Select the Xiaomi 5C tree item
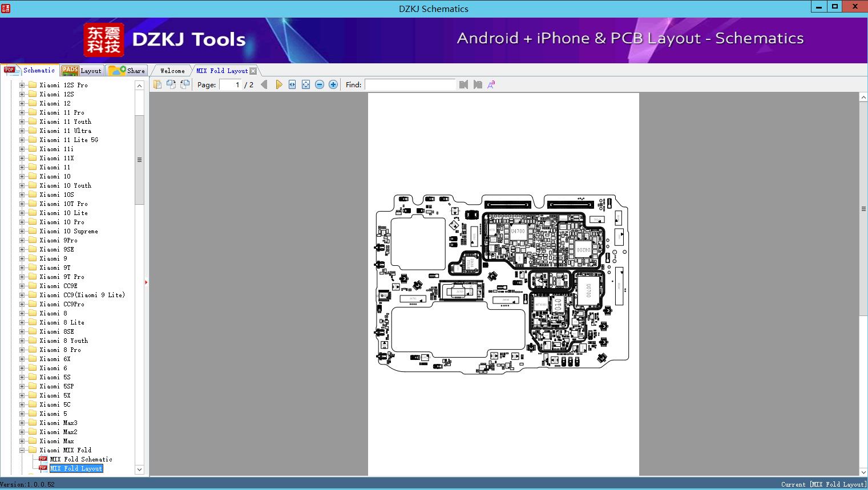The height and width of the screenshot is (490, 868). pos(55,404)
